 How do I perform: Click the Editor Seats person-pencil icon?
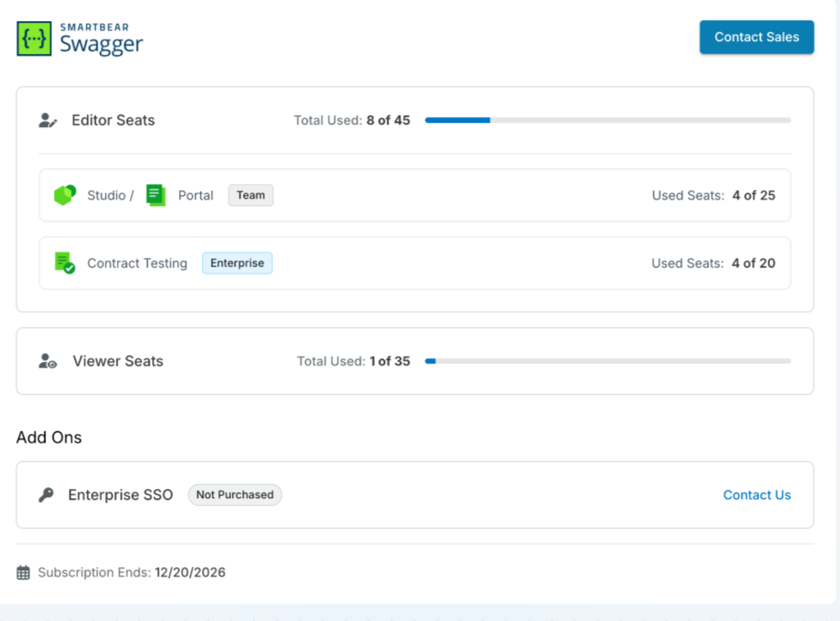point(48,120)
